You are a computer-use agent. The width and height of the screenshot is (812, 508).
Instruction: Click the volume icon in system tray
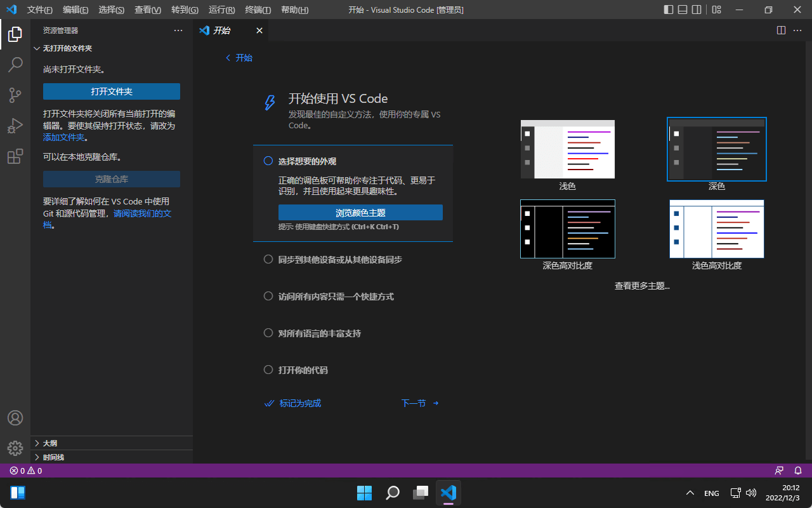pyautogui.click(x=752, y=493)
